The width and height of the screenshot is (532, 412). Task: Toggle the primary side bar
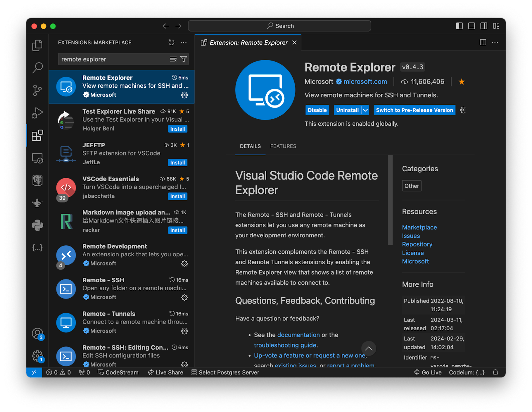[459, 26]
